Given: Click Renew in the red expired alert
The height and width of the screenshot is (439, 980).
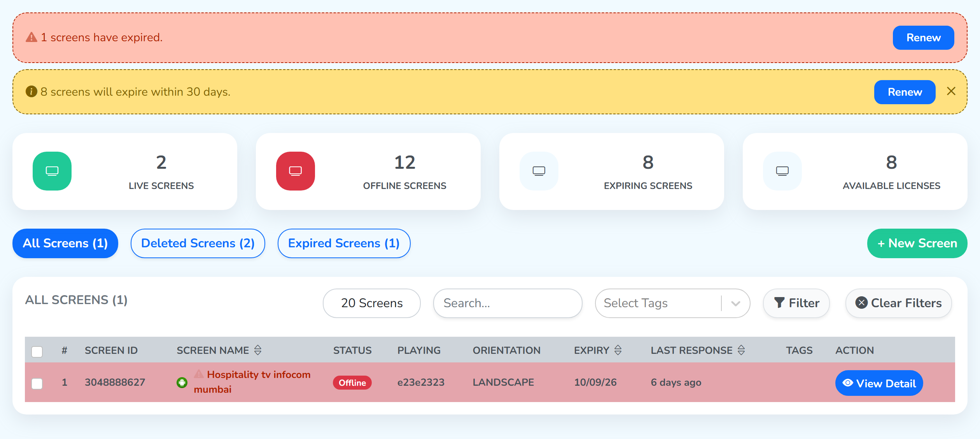Looking at the screenshot, I should click(x=924, y=38).
